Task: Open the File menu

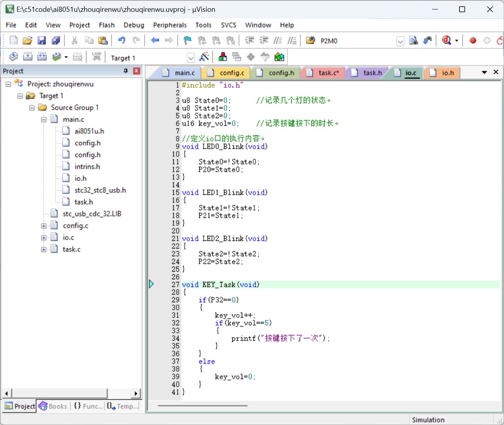Action: click(11, 25)
